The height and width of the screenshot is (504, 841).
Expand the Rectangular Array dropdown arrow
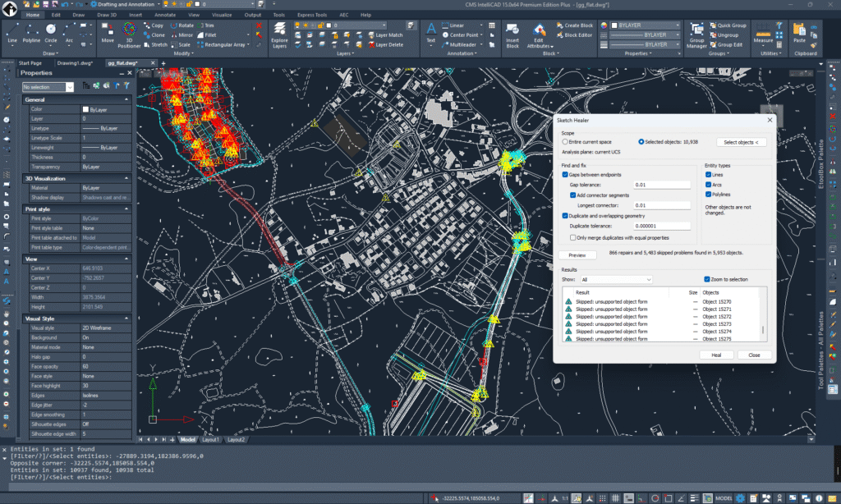pos(248,45)
